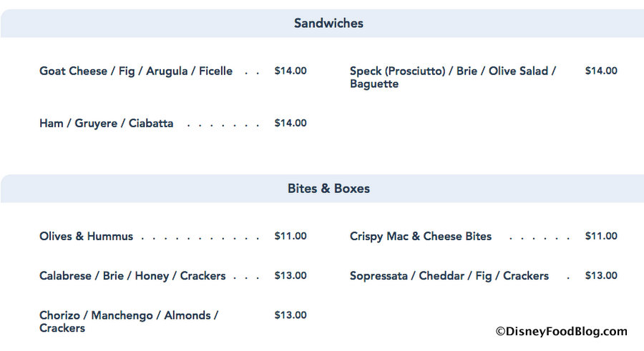The height and width of the screenshot is (351, 644).
Task: Click the Ham Gruyere Ciabatta $14.00 price
Action: [x=291, y=123]
